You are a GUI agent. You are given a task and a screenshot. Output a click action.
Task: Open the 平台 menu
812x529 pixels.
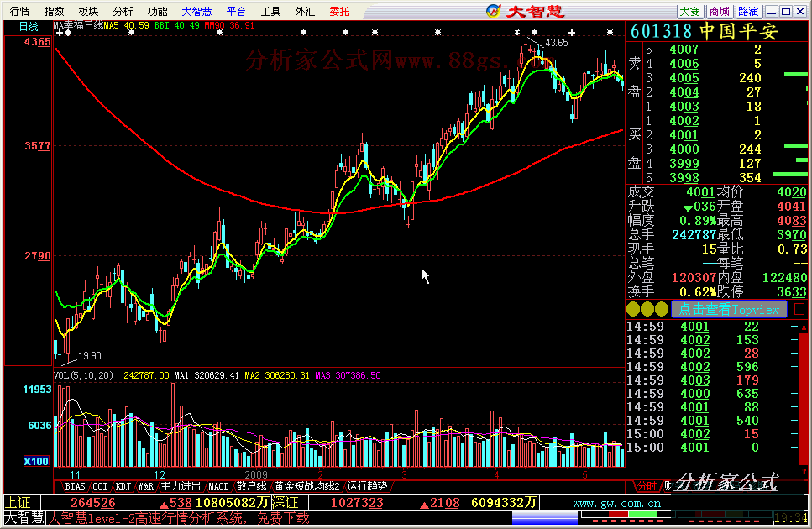[x=236, y=12]
